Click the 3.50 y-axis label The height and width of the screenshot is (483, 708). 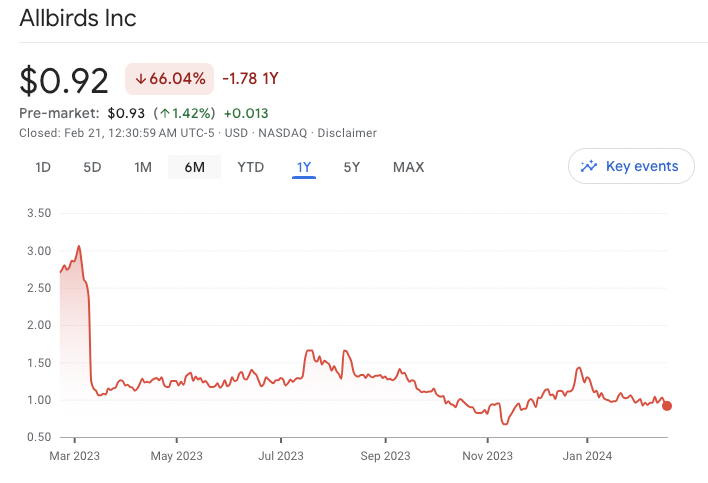tap(39, 213)
